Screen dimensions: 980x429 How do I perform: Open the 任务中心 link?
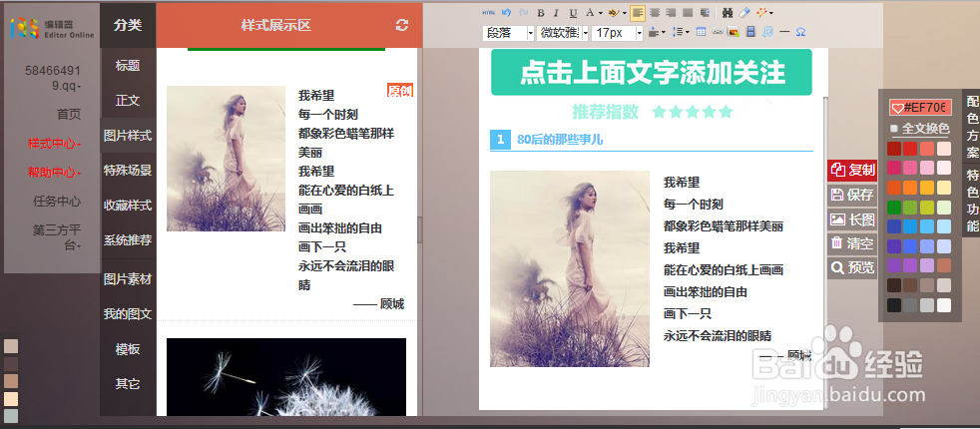(x=57, y=202)
